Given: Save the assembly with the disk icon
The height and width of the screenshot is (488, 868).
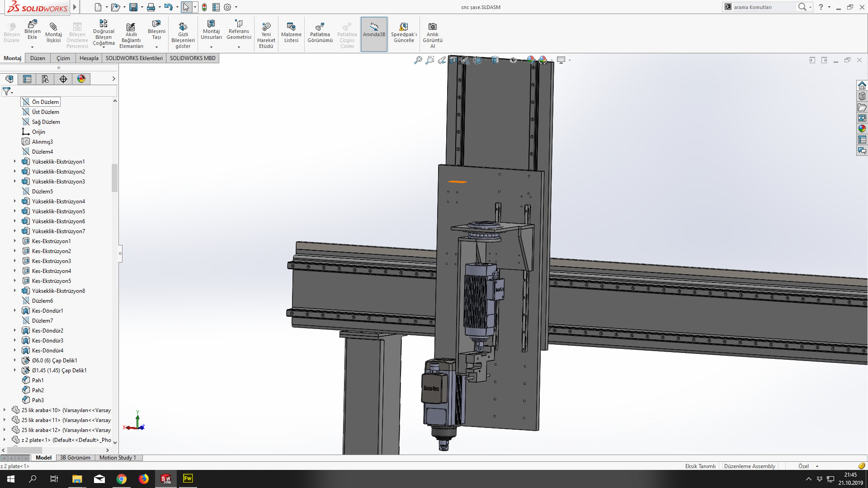Looking at the screenshot, I should click(x=133, y=7).
